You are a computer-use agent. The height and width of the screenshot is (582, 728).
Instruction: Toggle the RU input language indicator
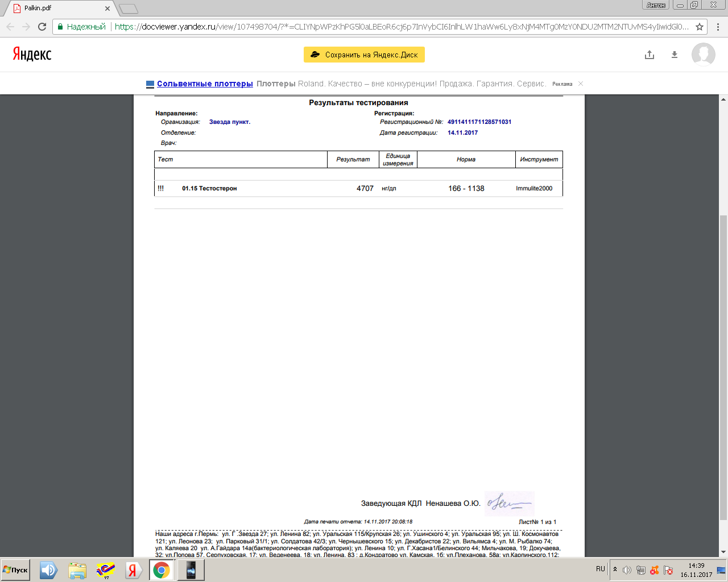pyautogui.click(x=601, y=569)
